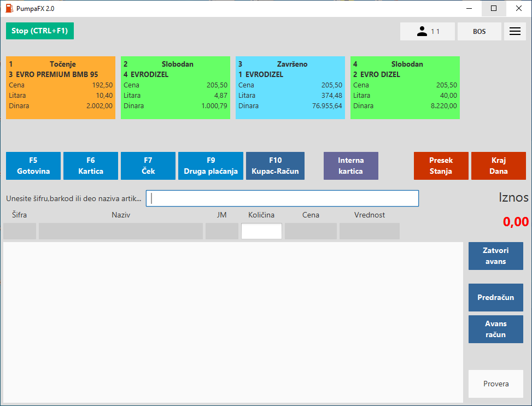This screenshot has width=532, height=406.
Task: Choose F7 Ček payment
Action: pyautogui.click(x=148, y=166)
